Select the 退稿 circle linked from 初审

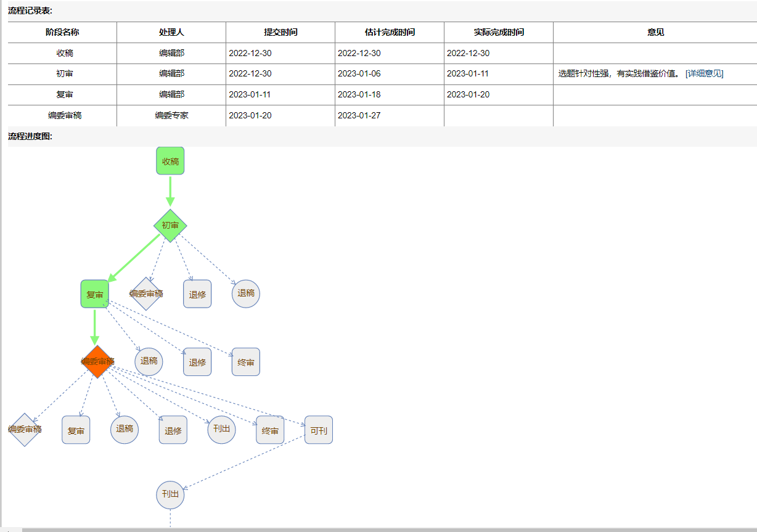point(245,293)
